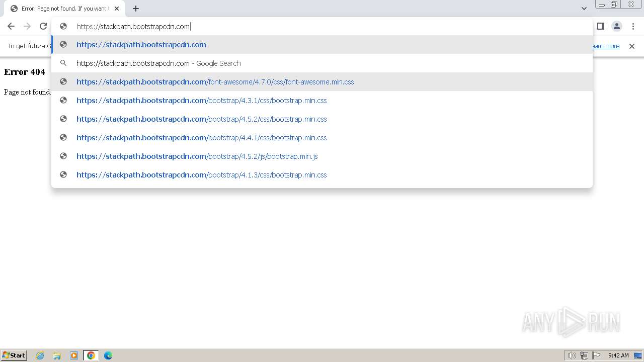Open the Windows Start menu
This screenshot has width=644, height=362.
[14, 355]
